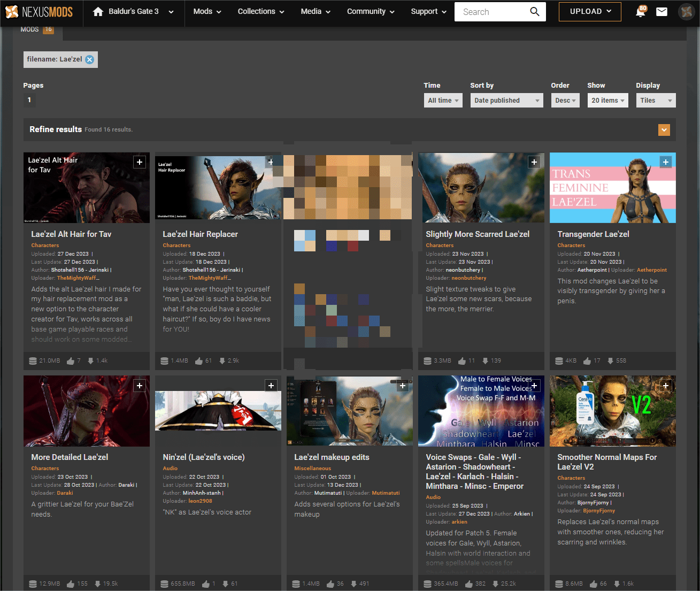
Task: Open More Detailed Lae'zel thumbnail
Action: pos(87,411)
